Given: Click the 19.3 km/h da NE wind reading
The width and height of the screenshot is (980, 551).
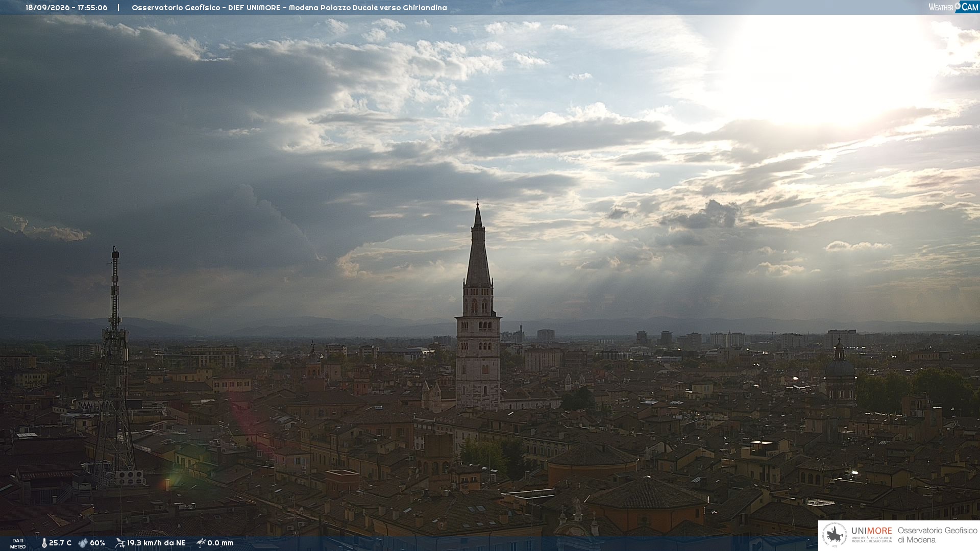Looking at the screenshot, I should (x=156, y=543).
